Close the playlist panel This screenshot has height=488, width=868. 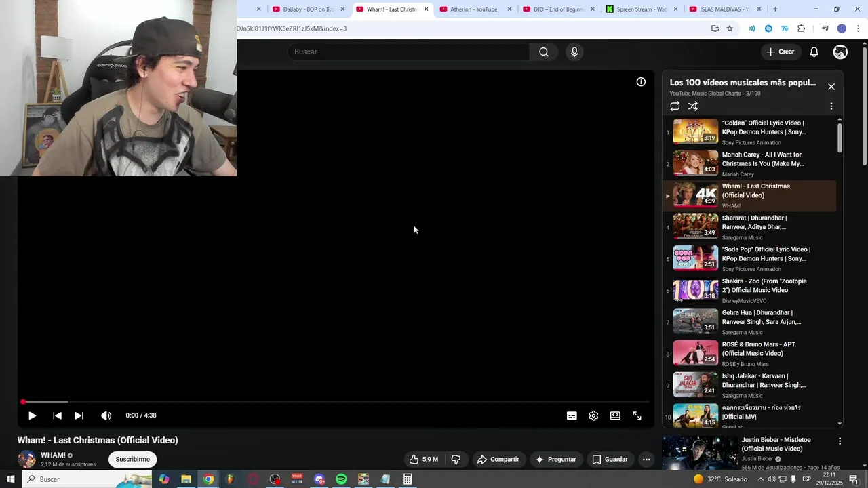(831, 87)
